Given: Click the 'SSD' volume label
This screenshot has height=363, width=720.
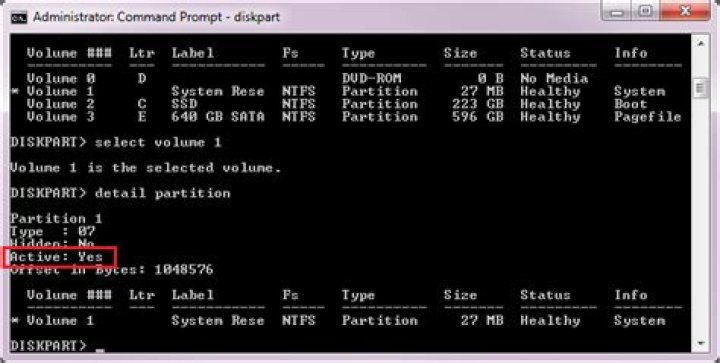Looking at the screenshot, I should pyautogui.click(x=185, y=104).
